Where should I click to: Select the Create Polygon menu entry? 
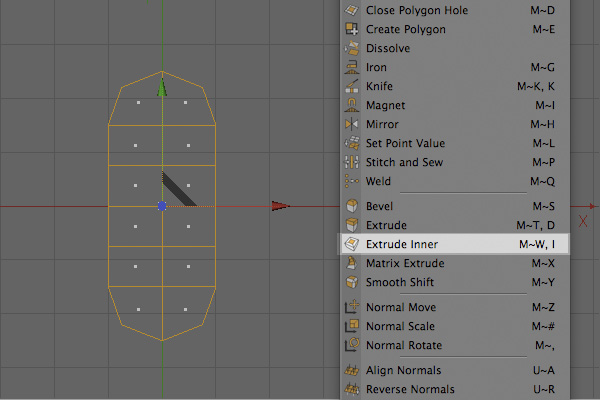[x=455, y=29]
